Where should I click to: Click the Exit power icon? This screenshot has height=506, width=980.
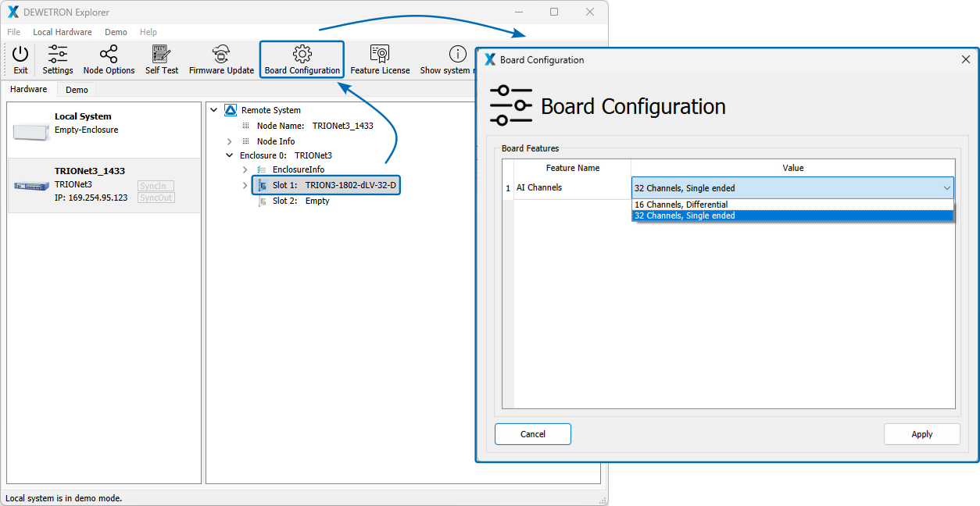pyautogui.click(x=20, y=54)
